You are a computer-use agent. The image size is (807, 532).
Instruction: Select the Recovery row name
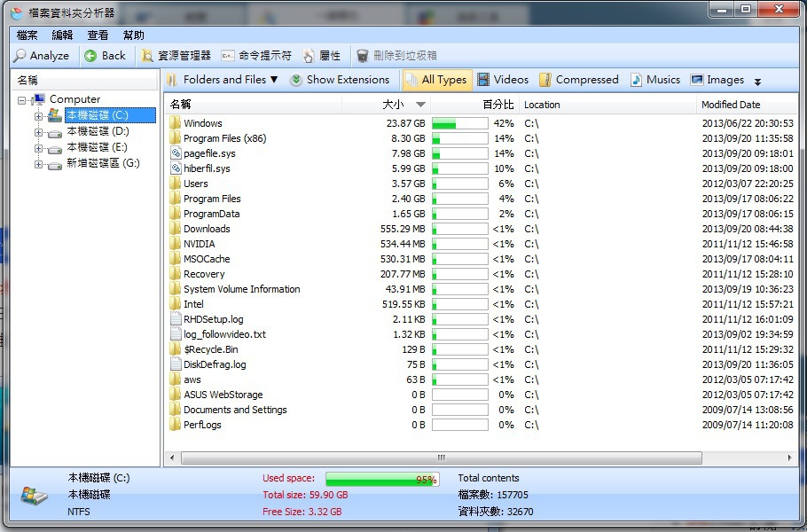pyautogui.click(x=204, y=274)
